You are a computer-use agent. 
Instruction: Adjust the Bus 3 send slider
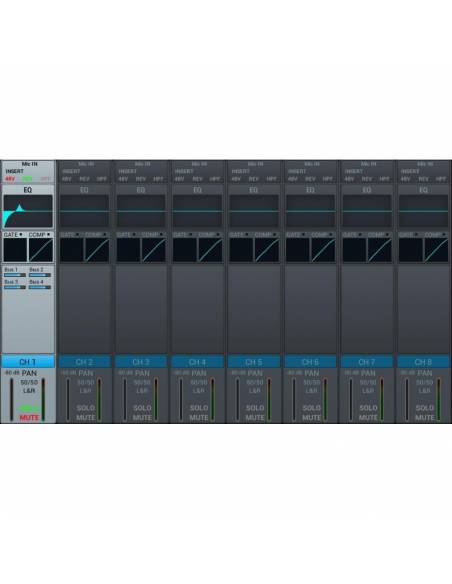(15, 287)
